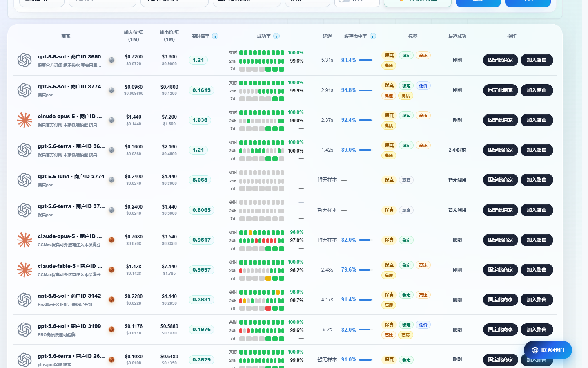
Task: Click the bronze medal in the $0.7080 claude-opus-5 row
Action: [111, 240]
